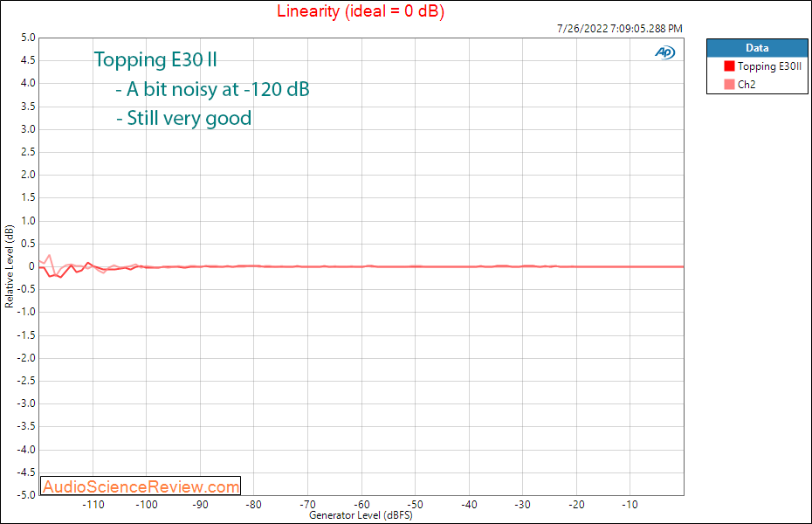Click the -2.5 y-axis tick label
This screenshot has width=812, height=524.
pyautogui.click(x=26, y=381)
